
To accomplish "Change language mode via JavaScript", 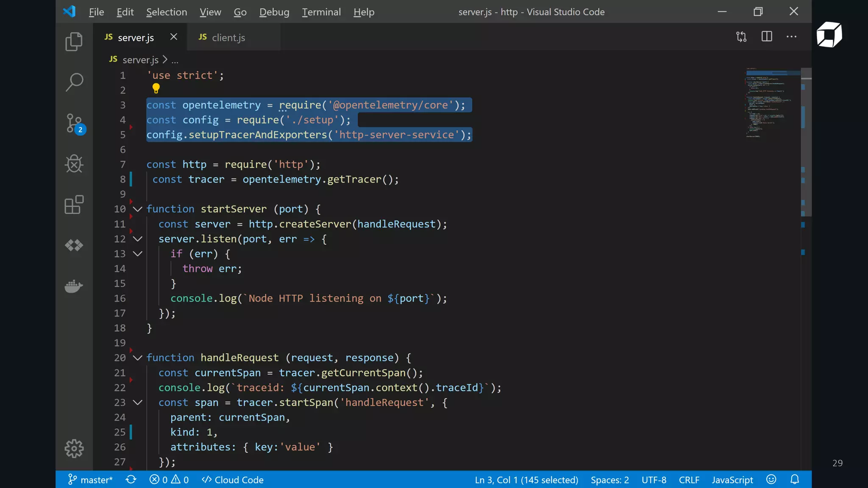I will point(732,480).
